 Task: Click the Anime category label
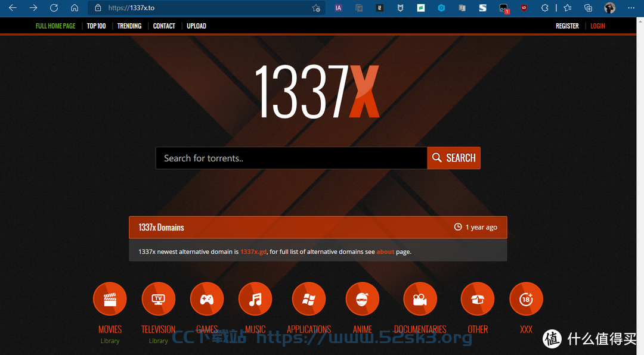(x=363, y=329)
